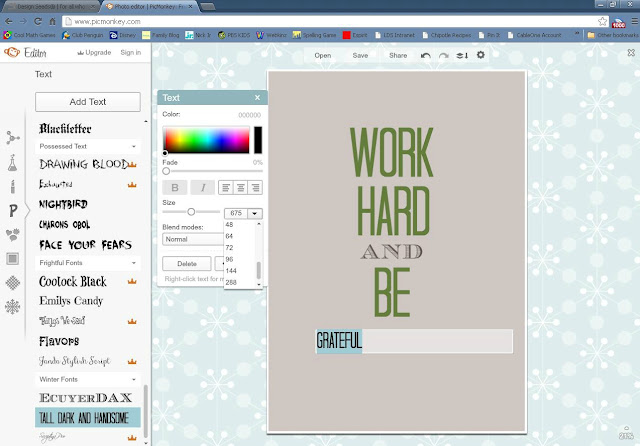This screenshot has height=446, width=640.
Task: Open the Textures crosshatch icon
Action: point(13,282)
